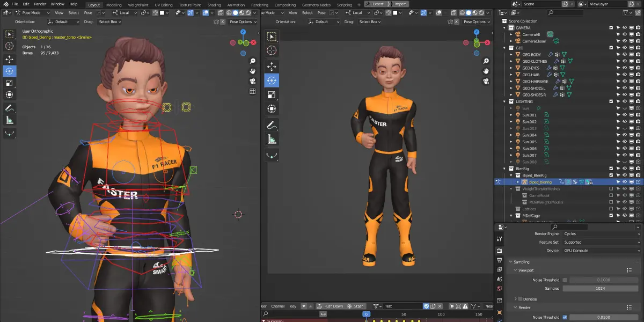Open Pose menu in right viewport header
The width and height of the screenshot is (644, 322).
(x=321, y=12)
